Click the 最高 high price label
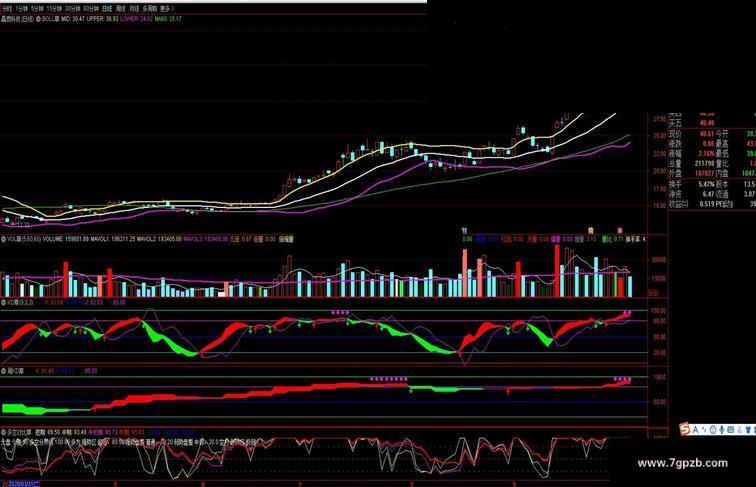The width and height of the screenshot is (756, 487). [722, 144]
